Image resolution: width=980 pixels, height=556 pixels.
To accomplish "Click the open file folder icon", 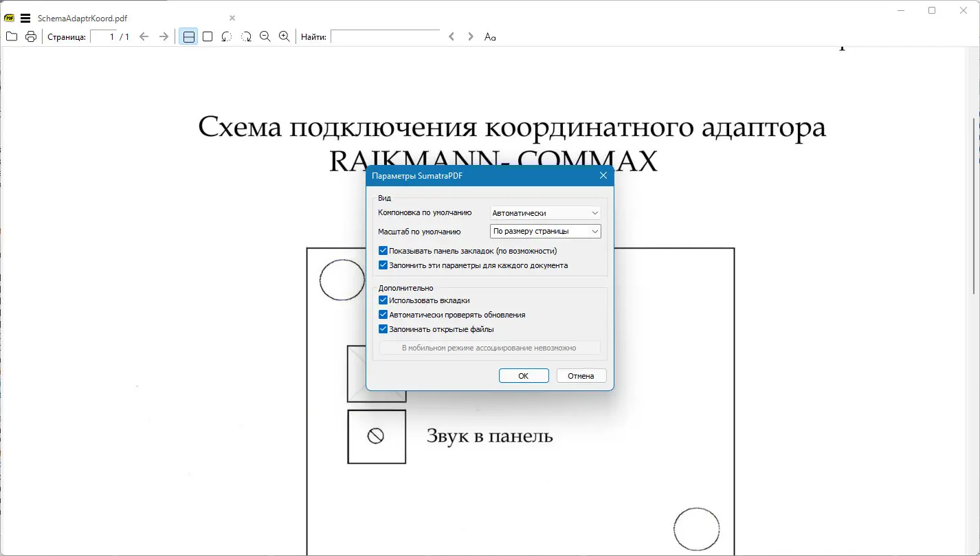I will click(x=12, y=36).
